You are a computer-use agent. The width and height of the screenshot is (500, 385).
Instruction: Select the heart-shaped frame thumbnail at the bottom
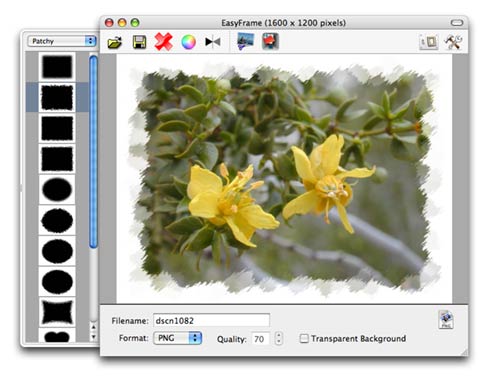tap(57, 336)
